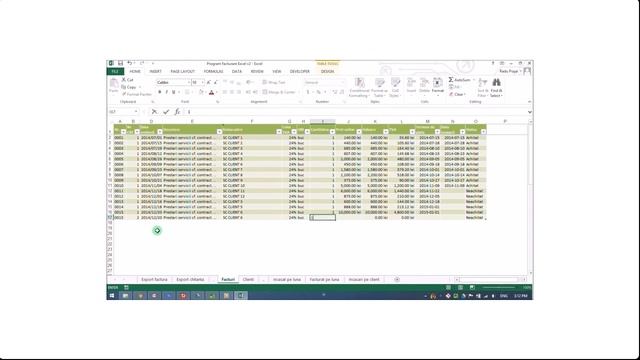Open the Calibri font name dropdown

point(189,82)
